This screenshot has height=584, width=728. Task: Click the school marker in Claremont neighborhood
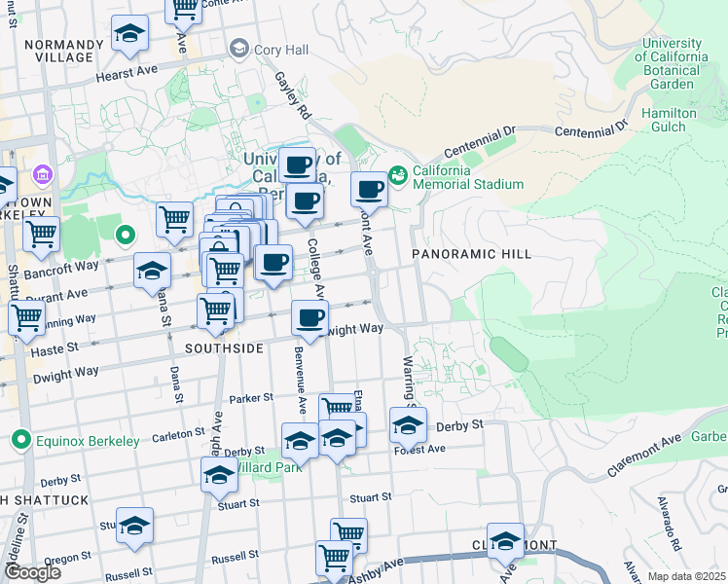click(505, 543)
